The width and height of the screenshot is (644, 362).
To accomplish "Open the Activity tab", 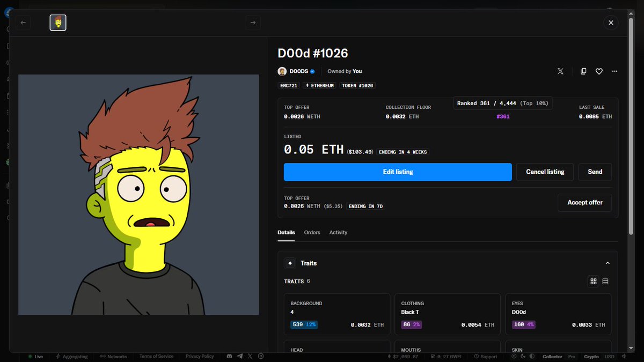I will click(x=338, y=233).
